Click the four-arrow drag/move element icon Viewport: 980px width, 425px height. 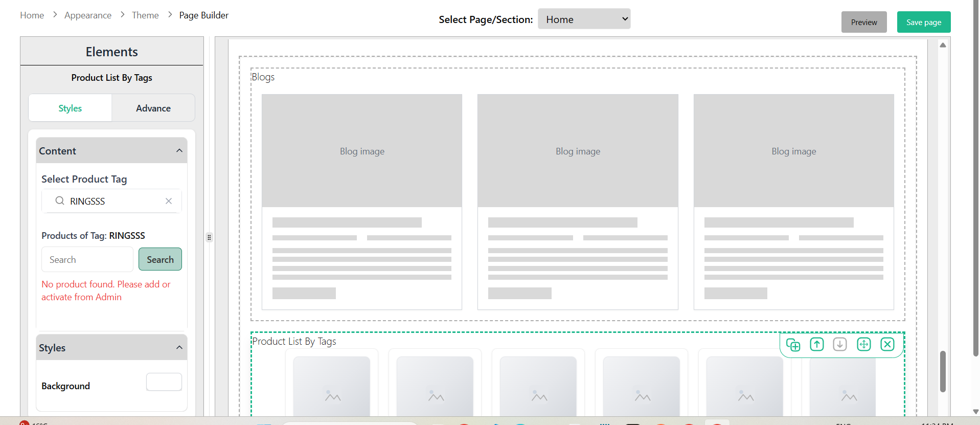point(864,345)
